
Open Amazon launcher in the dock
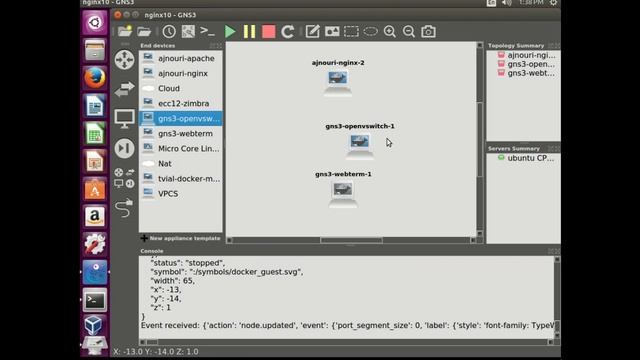(95, 217)
